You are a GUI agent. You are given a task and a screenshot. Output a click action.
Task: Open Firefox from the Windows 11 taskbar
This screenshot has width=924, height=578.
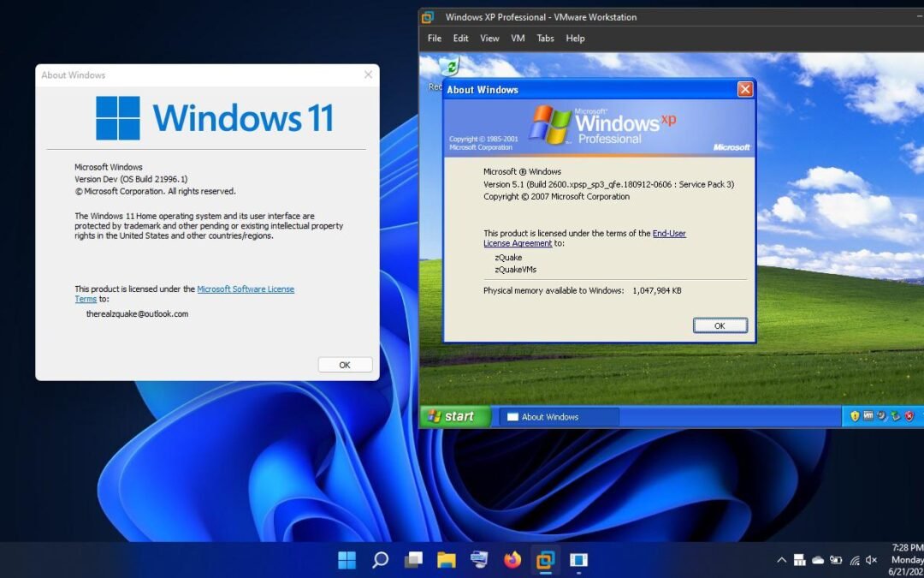(x=512, y=560)
